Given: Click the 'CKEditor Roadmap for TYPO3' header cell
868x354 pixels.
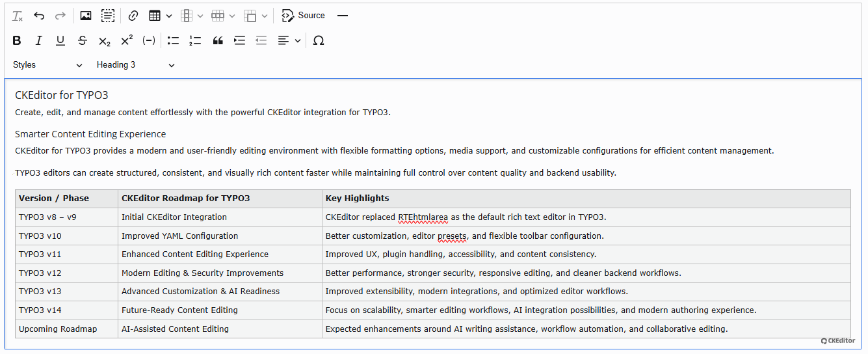Looking at the screenshot, I should pyautogui.click(x=220, y=198).
